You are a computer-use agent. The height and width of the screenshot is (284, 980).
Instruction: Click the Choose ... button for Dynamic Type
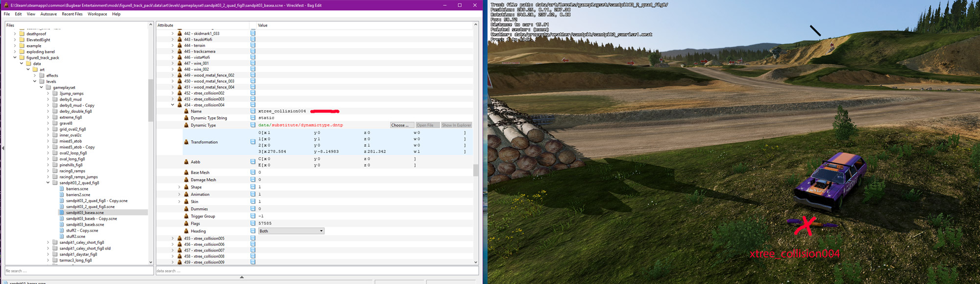click(402, 125)
